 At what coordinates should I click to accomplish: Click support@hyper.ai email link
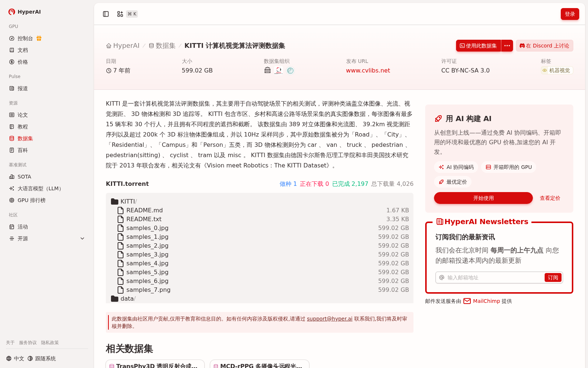pos(330,319)
